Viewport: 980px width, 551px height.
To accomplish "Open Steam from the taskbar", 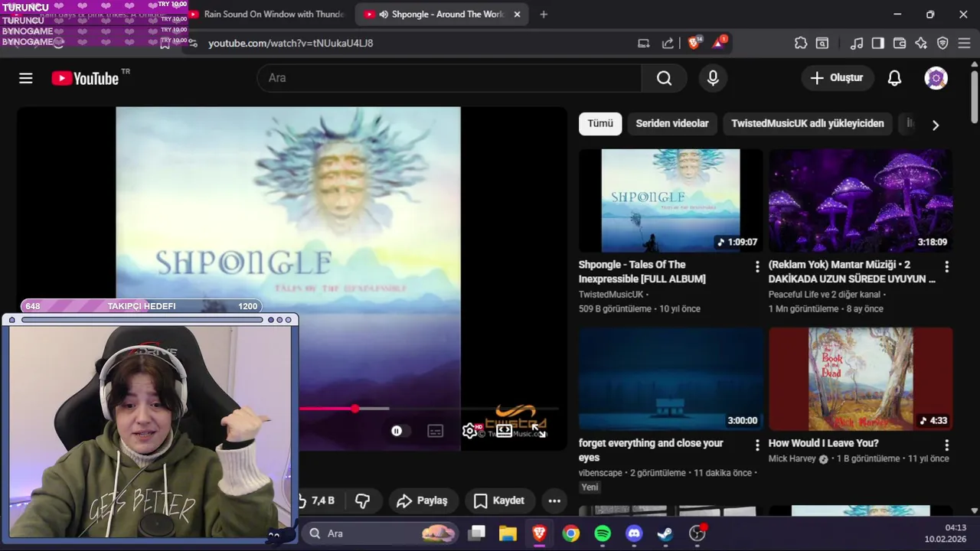I will click(x=665, y=533).
